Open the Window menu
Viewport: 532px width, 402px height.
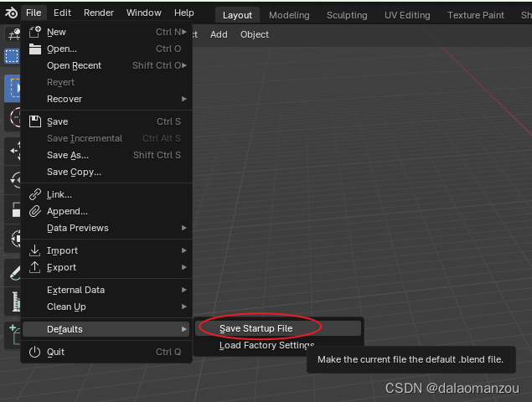pos(144,13)
